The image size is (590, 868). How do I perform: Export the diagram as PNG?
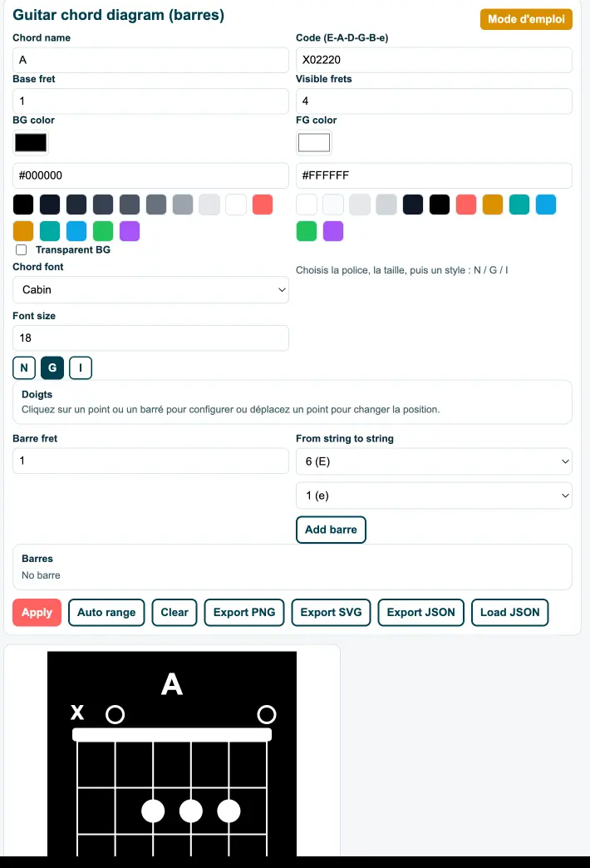[243, 612]
